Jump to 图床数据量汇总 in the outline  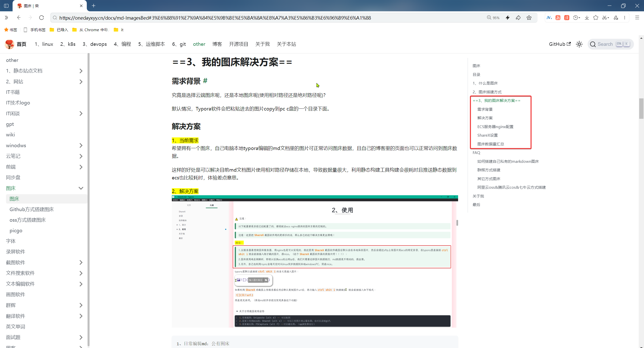[x=491, y=144]
